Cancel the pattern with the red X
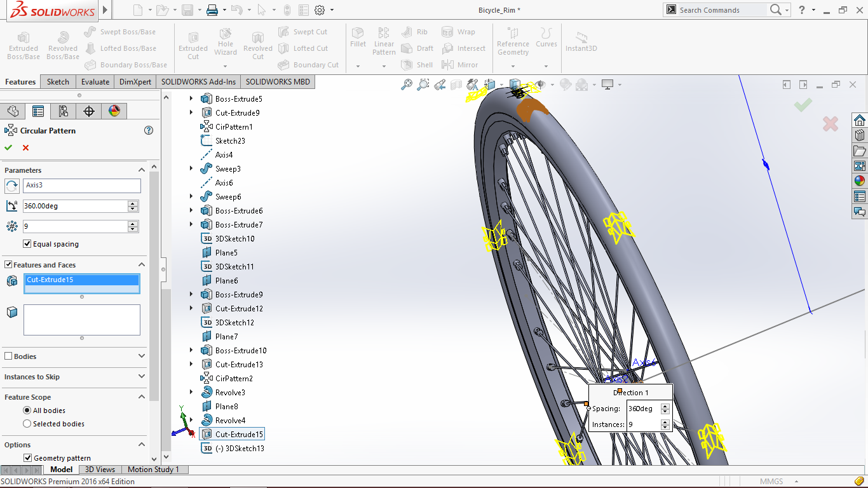 coord(24,147)
